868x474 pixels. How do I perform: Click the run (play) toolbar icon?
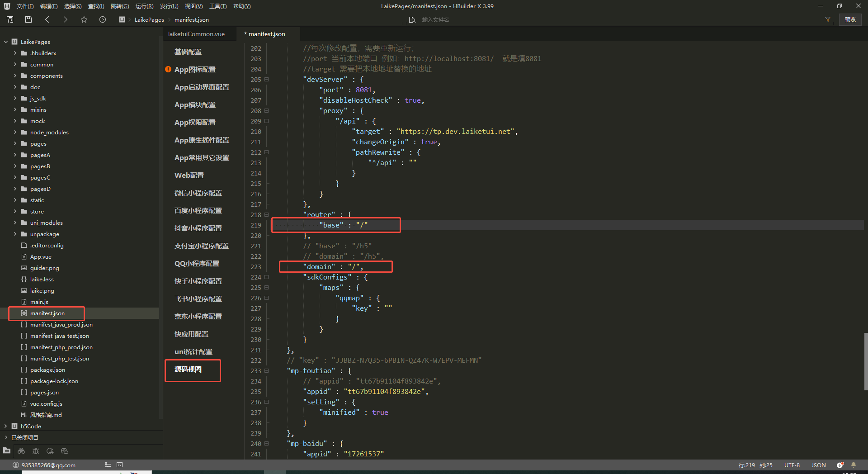pos(103,19)
